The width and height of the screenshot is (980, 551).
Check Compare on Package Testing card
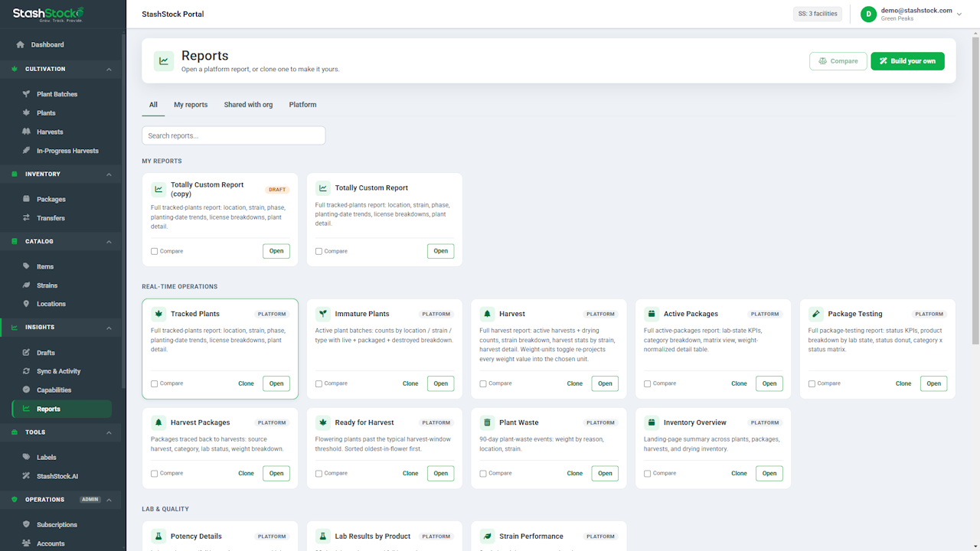coord(812,383)
